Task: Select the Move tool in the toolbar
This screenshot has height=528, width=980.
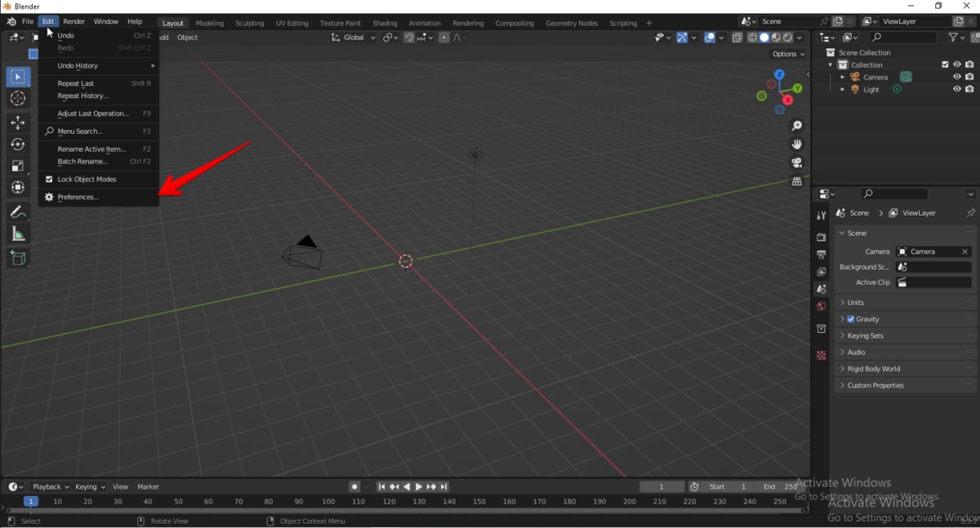Action: pos(17,122)
